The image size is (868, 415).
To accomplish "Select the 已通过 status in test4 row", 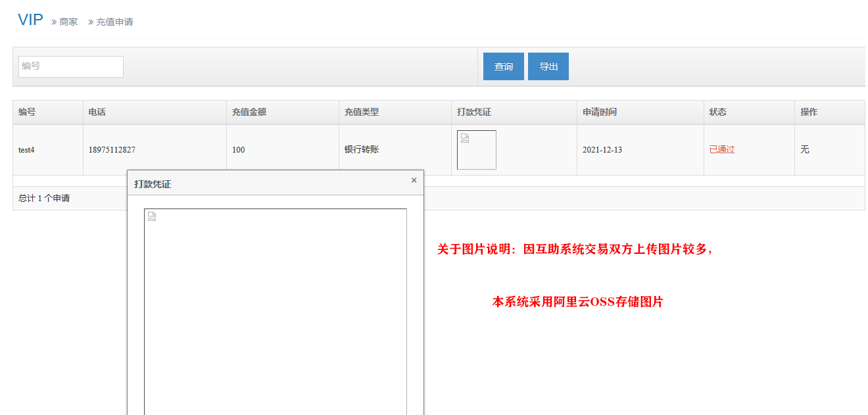I will point(722,150).
